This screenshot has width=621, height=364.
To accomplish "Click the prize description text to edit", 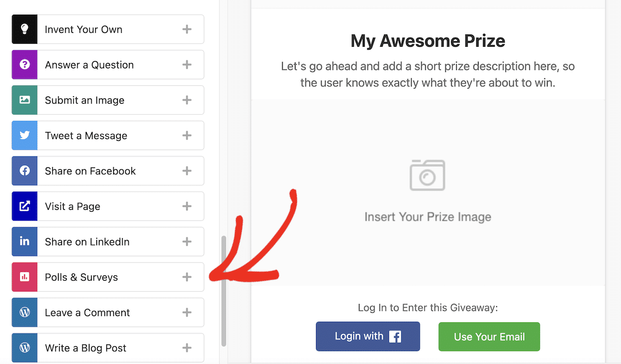I will tap(428, 75).
